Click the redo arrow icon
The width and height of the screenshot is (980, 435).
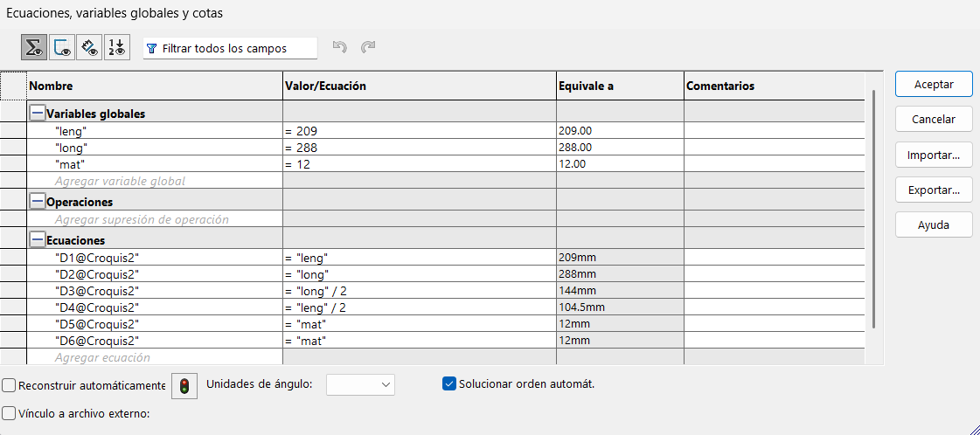[x=368, y=48]
